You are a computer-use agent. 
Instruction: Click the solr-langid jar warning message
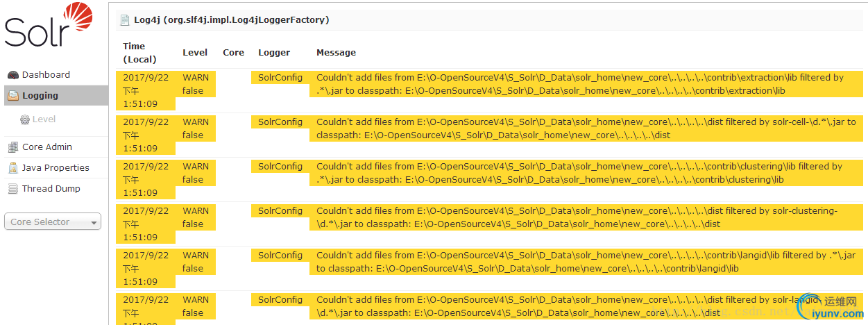(586, 306)
